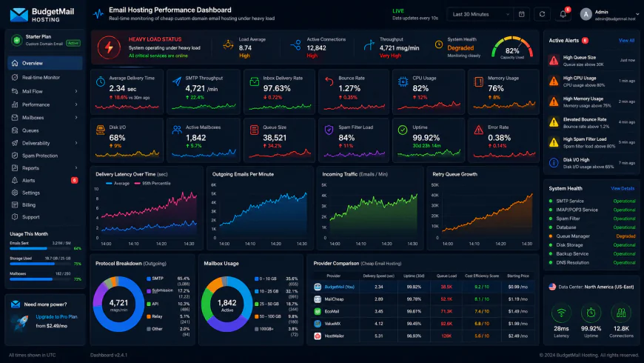The image size is (644, 363).
Task: Click the BudgetMail envelope logo icon
Action: pyautogui.click(x=19, y=15)
